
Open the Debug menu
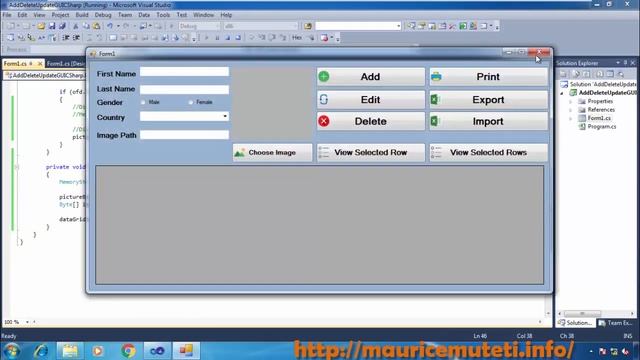point(103,15)
